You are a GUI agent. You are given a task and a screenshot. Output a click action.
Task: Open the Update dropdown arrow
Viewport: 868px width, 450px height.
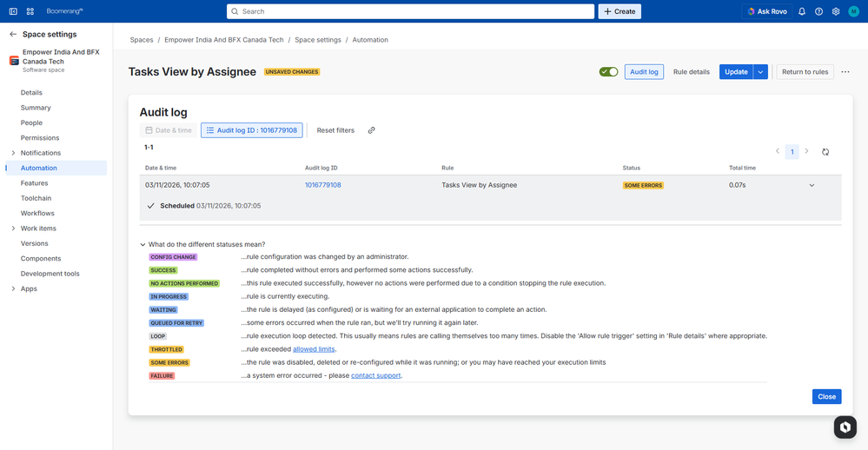[x=760, y=72]
